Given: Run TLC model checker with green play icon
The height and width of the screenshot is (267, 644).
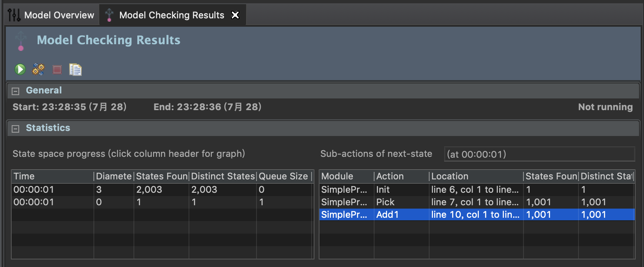Looking at the screenshot, I should click(x=20, y=69).
